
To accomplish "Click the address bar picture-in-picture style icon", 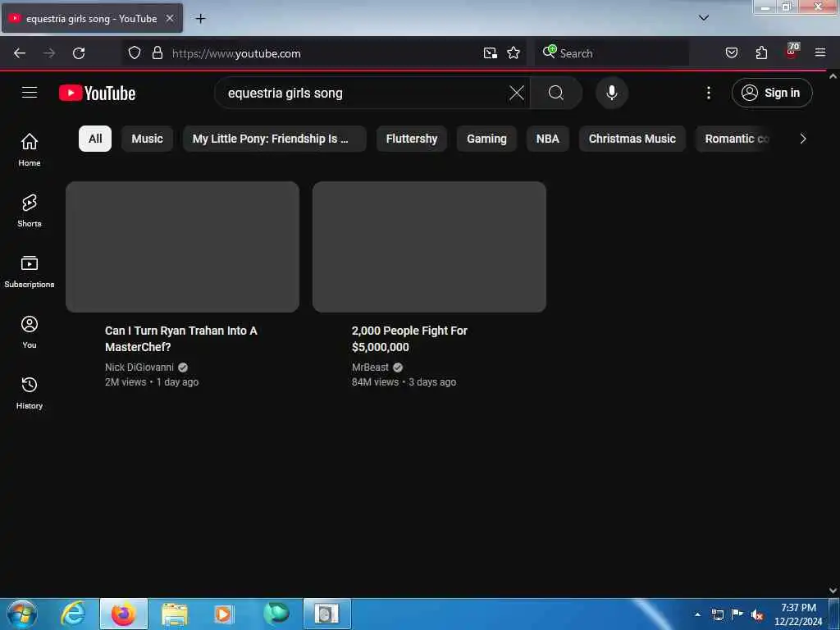I will click(x=490, y=53).
